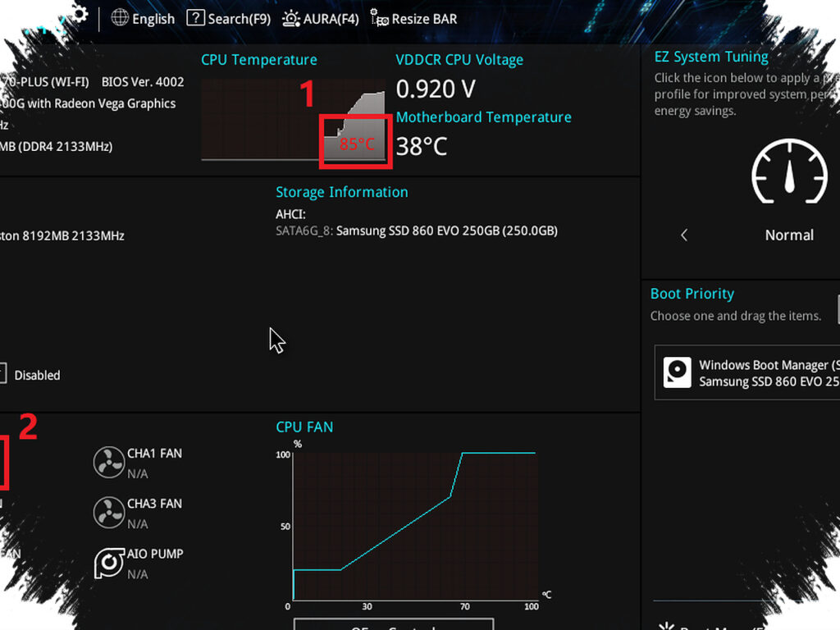Click the CPU FAN curve chart
The image size is (840, 630).
pyautogui.click(x=414, y=526)
